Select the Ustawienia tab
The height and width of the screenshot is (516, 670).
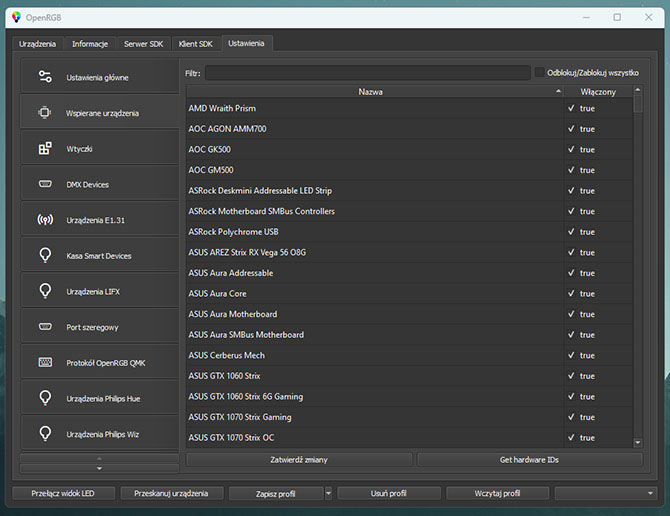tap(247, 43)
